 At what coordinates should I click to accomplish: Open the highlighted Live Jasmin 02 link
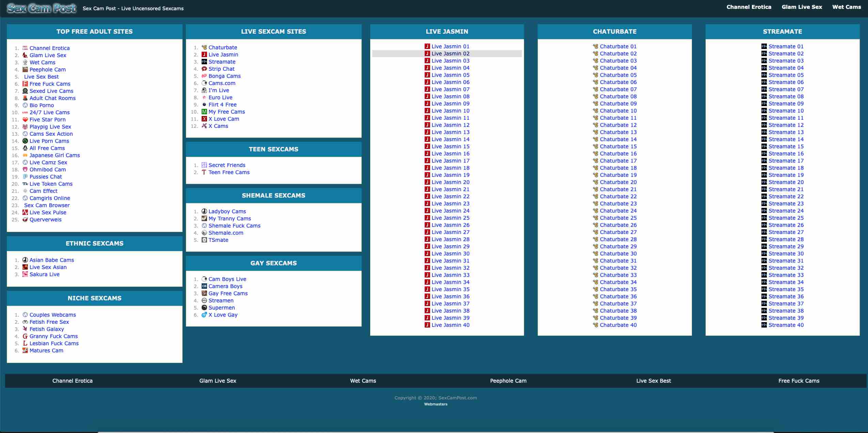coord(450,54)
